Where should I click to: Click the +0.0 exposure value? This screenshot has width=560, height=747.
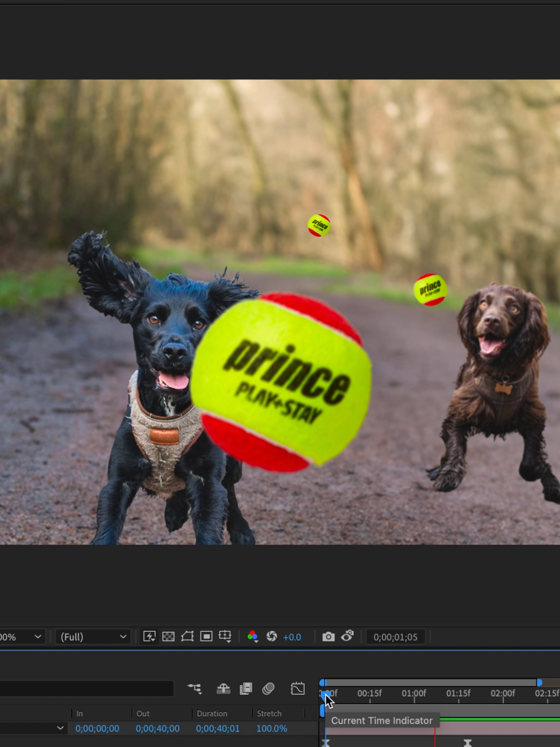pos(292,637)
